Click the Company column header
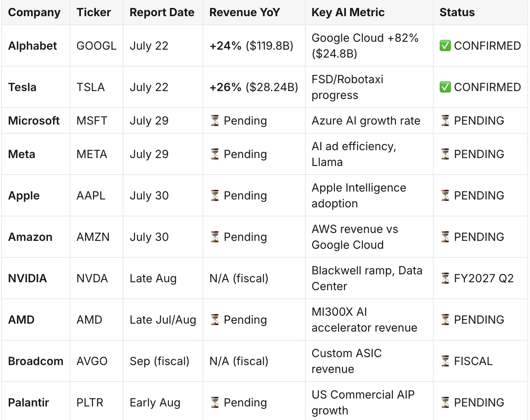Image resolution: width=530 pixels, height=420 pixels. point(34,12)
